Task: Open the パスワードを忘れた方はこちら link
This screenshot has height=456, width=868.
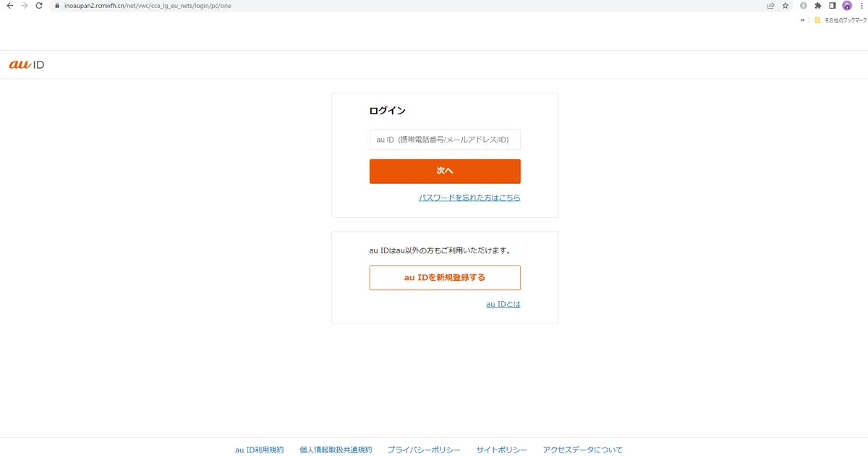Action: tap(469, 198)
